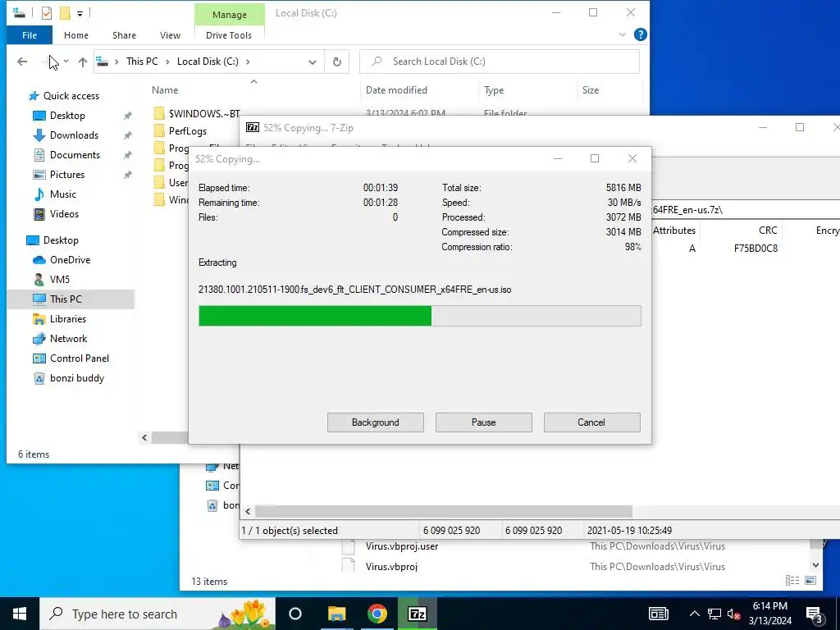
Task: Open bonzi buddy recycle bin item
Action: [x=76, y=378]
